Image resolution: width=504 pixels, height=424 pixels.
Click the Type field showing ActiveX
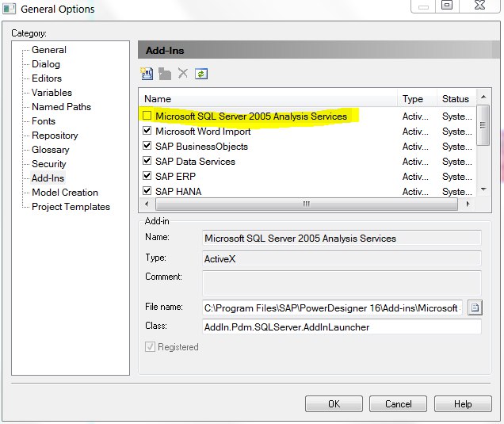pos(342,259)
